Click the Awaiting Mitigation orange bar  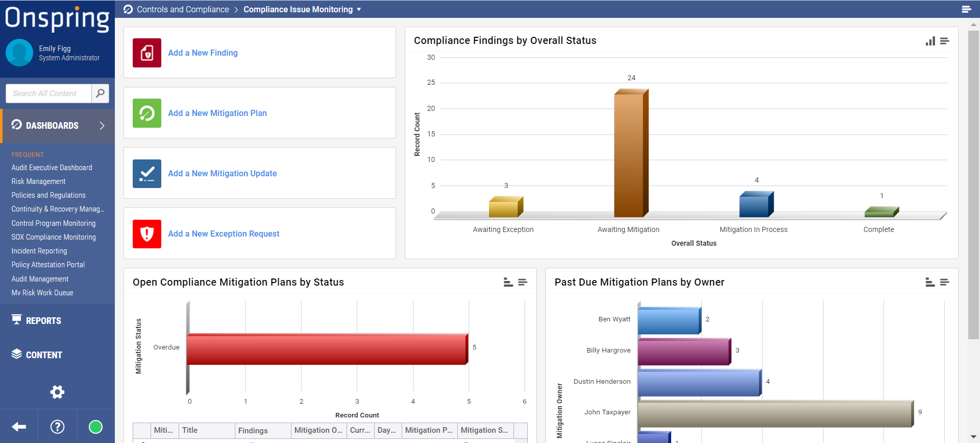[631, 153]
